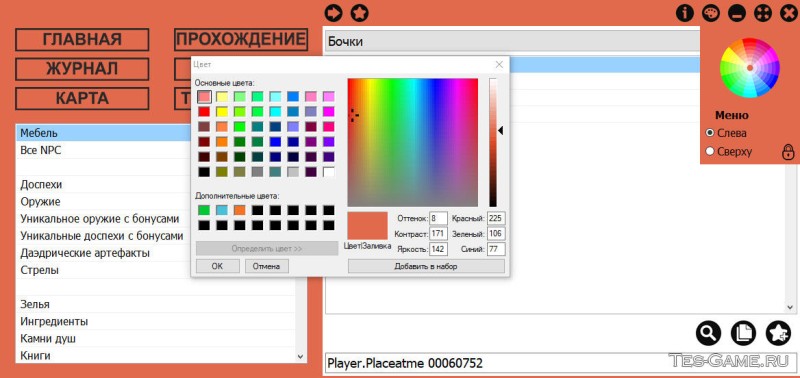This screenshot has height=378, width=800.
Task: Click the forward arrow icon
Action: coord(333,13)
